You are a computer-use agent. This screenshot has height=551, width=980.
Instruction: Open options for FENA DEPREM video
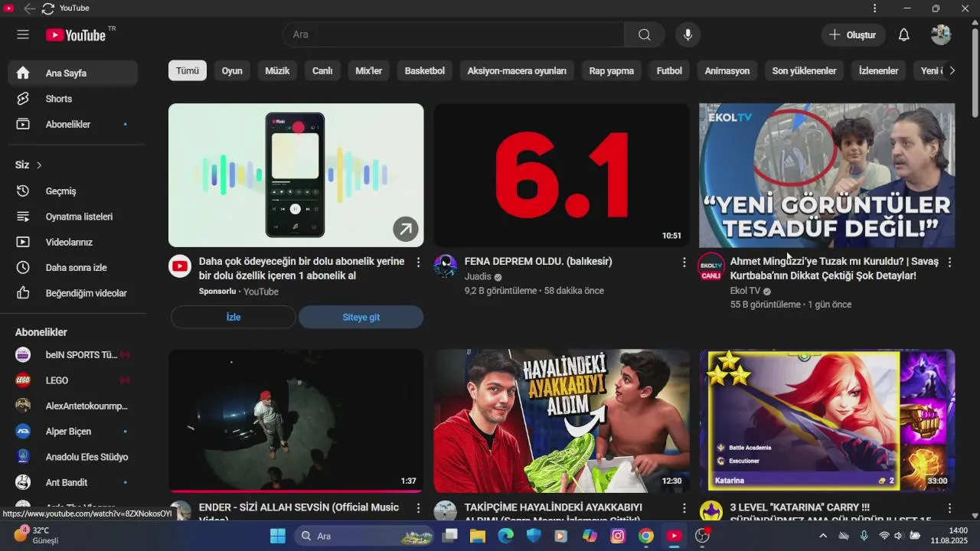684,262
